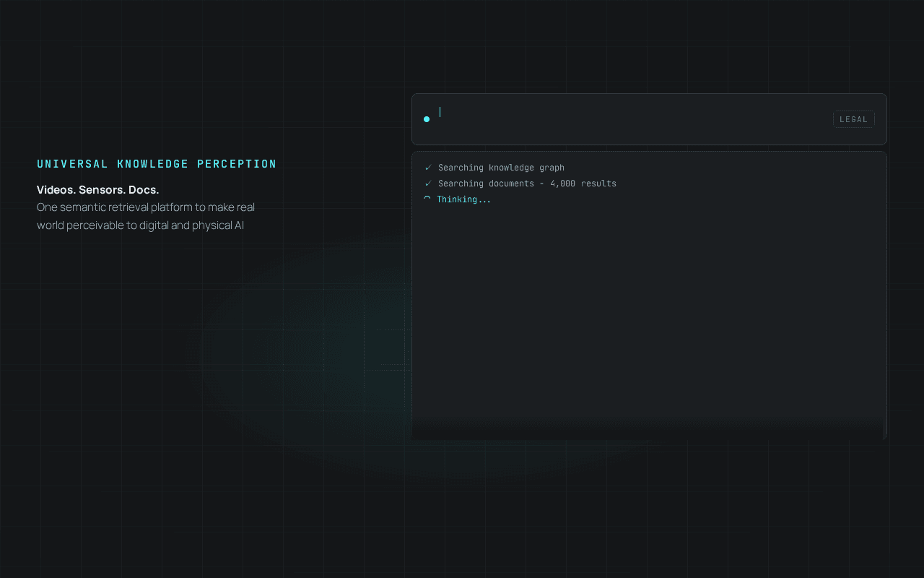Select 'Searching documents – 4,000 results' line

point(527,184)
